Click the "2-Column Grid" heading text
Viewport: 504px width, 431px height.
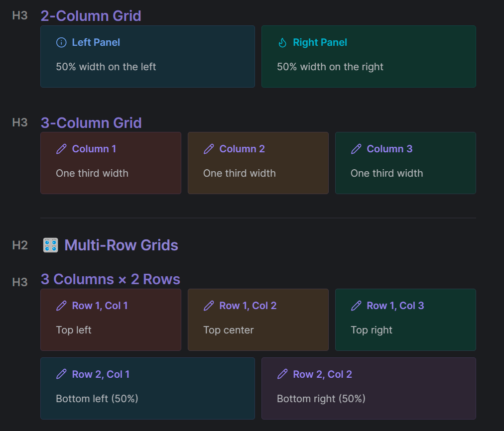tap(91, 16)
